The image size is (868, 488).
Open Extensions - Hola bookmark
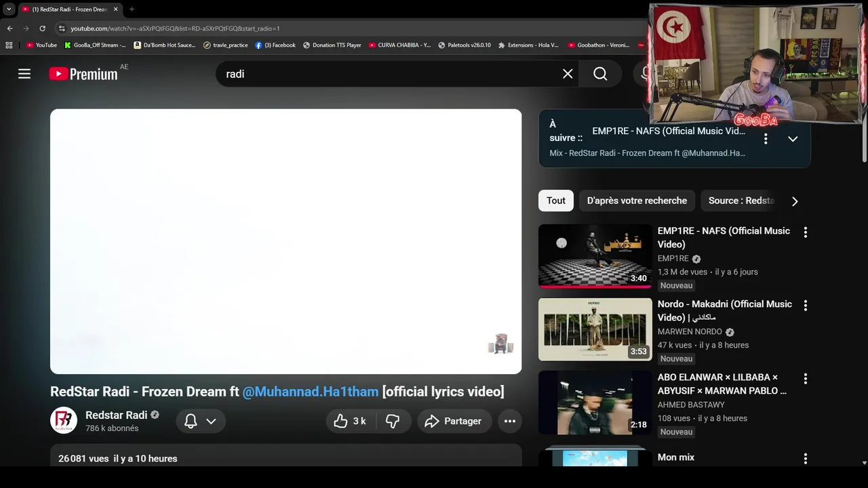click(x=528, y=45)
